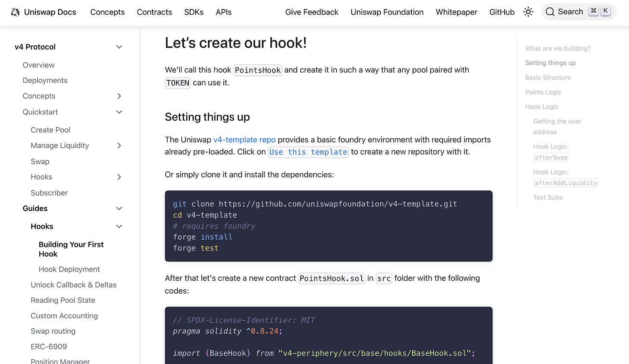The width and height of the screenshot is (629, 364).
Task: Open the Deployments sidebar page
Action: (45, 81)
